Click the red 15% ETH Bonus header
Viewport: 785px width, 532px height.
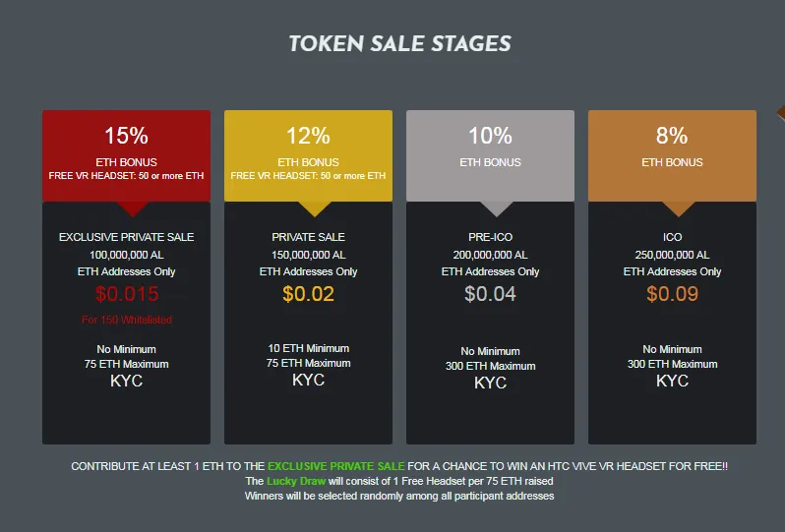[x=126, y=155]
